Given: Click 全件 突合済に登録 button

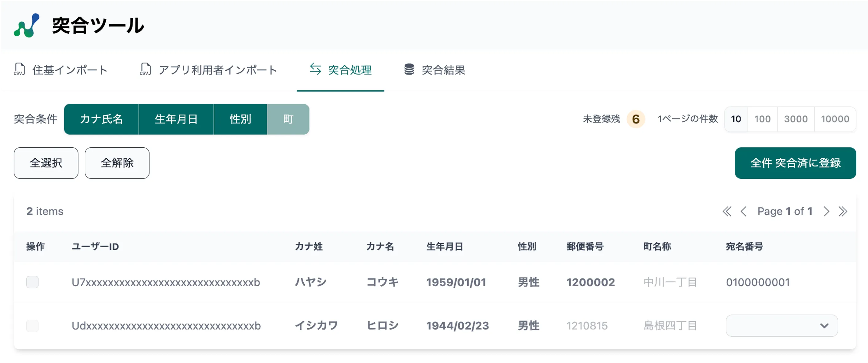Looking at the screenshot, I should (795, 163).
